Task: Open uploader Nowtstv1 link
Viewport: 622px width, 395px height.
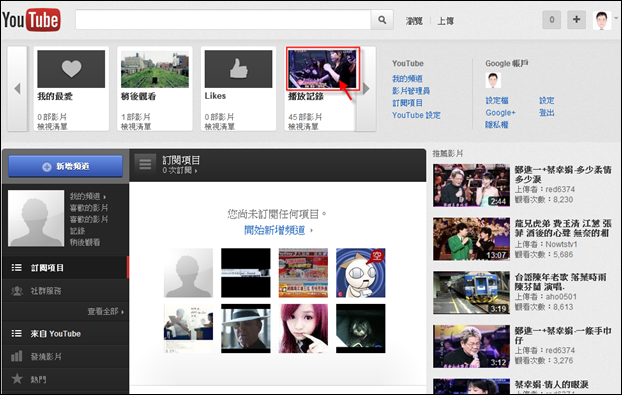Action: (561, 244)
